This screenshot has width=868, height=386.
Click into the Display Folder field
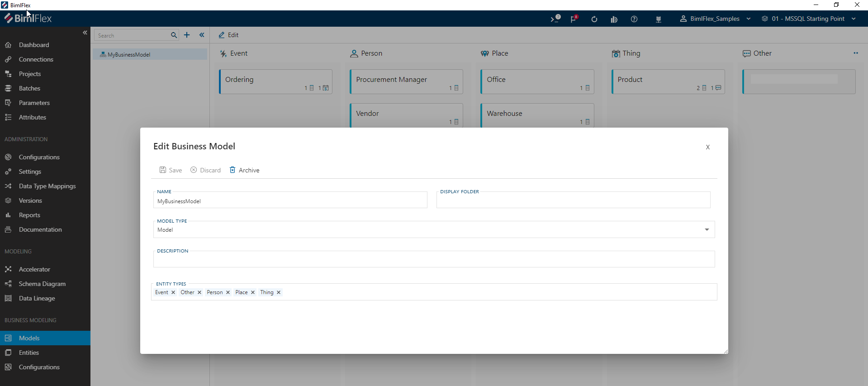(573, 201)
